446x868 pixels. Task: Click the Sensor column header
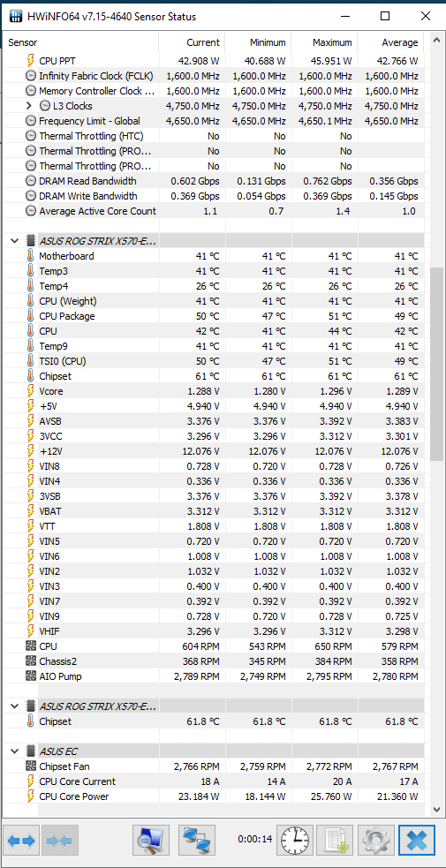pos(81,42)
